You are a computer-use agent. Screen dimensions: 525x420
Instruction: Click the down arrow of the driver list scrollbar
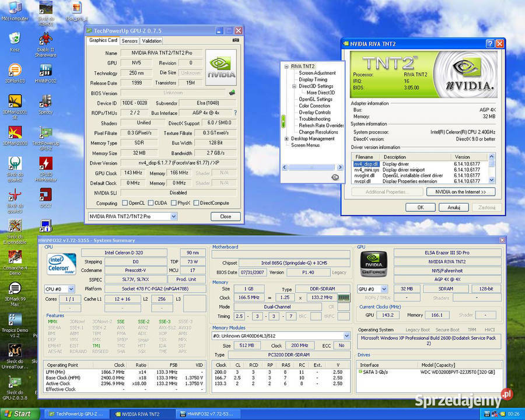tap(492, 180)
